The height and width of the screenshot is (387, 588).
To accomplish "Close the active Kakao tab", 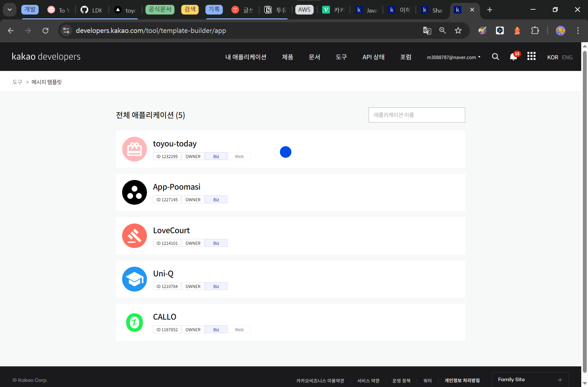I will [472, 10].
